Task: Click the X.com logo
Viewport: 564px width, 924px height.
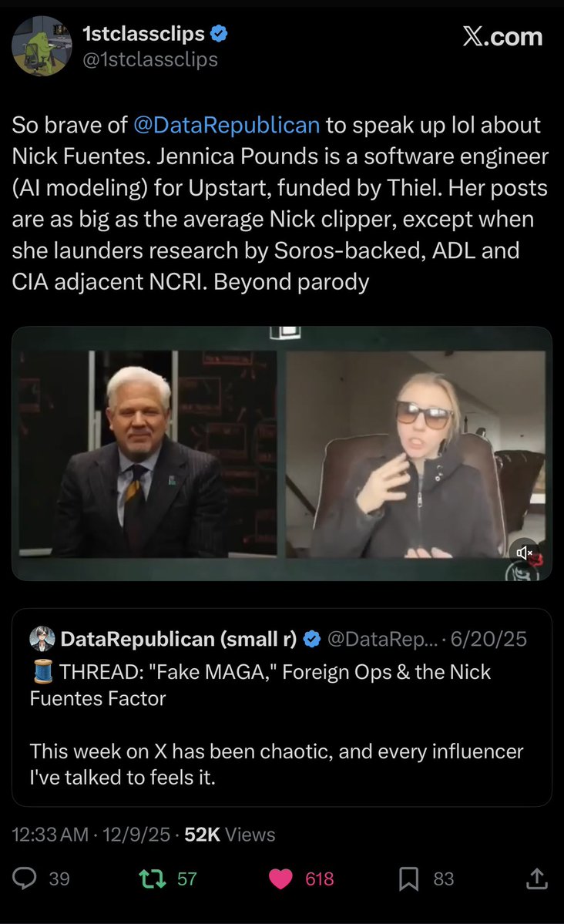Action: [502, 37]
